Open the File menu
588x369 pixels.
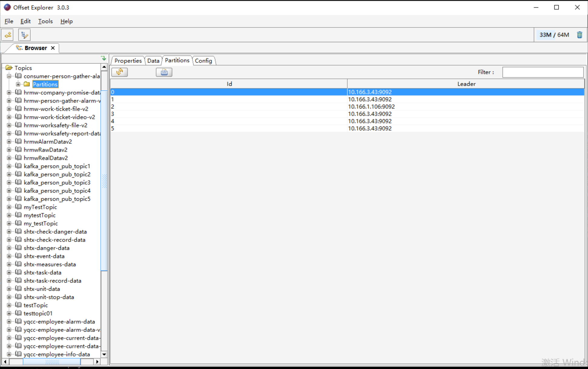click(x=9, y=21)
